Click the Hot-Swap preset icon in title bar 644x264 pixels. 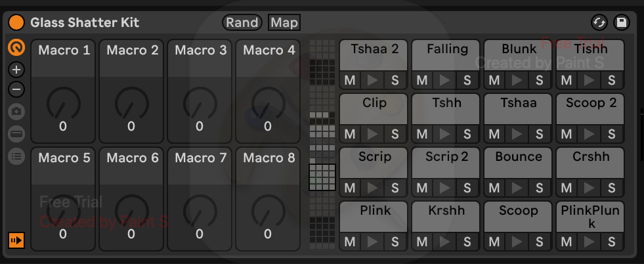pyautogui.click(x=599, y=22)
